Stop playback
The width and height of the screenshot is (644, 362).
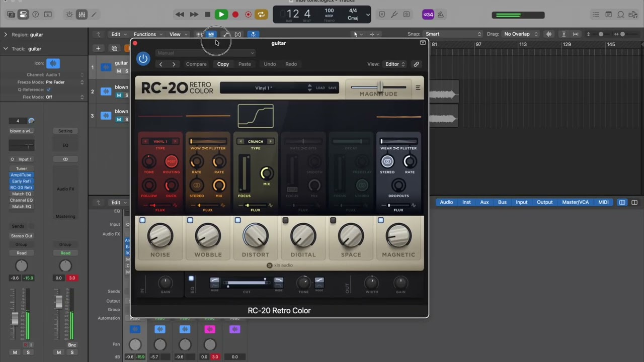coord(207,15)
